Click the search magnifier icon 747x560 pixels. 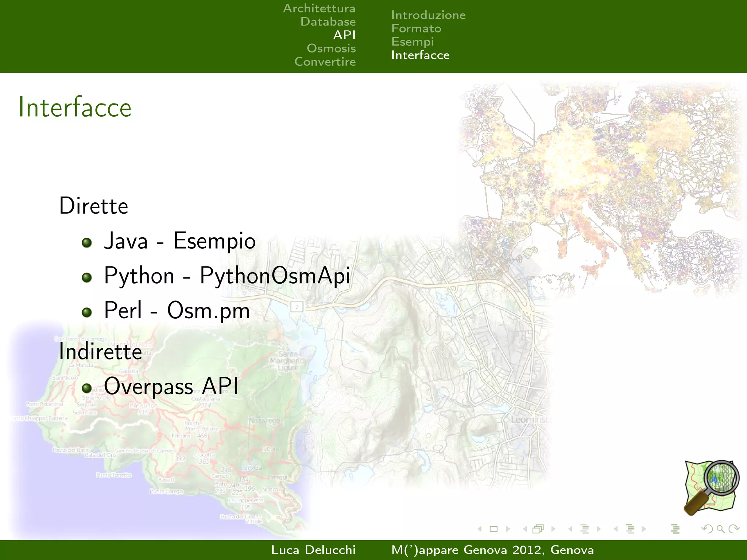coord(721,529)
